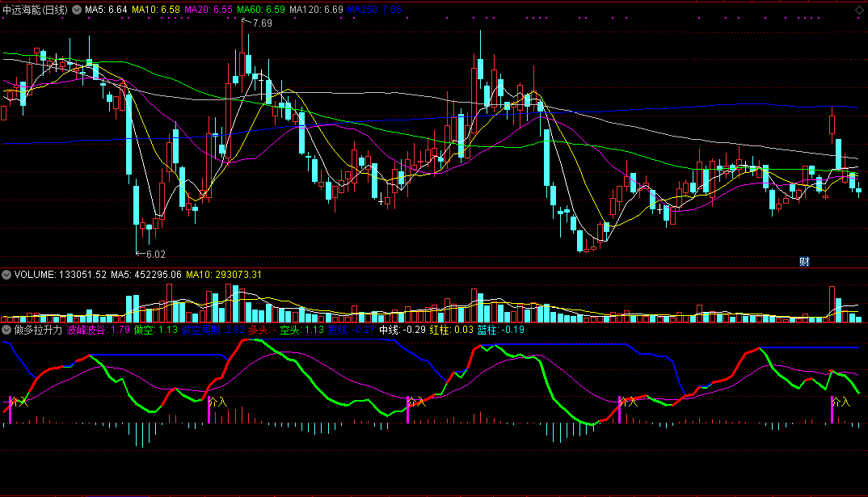
Task: Open the dropdown beside 中远海能(日线) title
Action: tap(77, 10)
